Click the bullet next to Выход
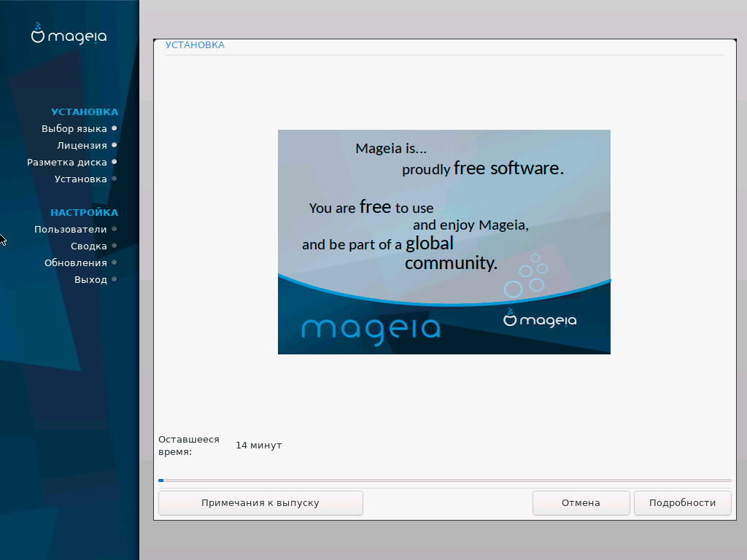The height and width of the screenshot is (560, 747). coord(115,279)
